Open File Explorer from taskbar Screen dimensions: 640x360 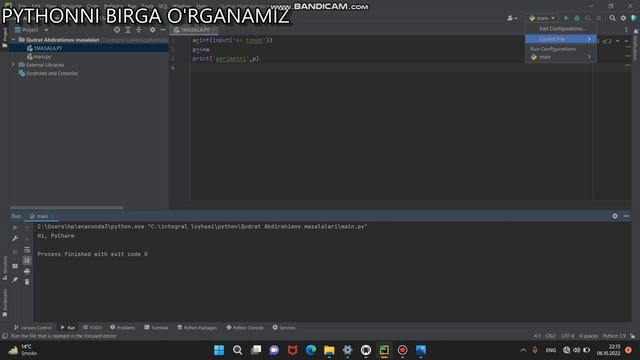point(329,350)
